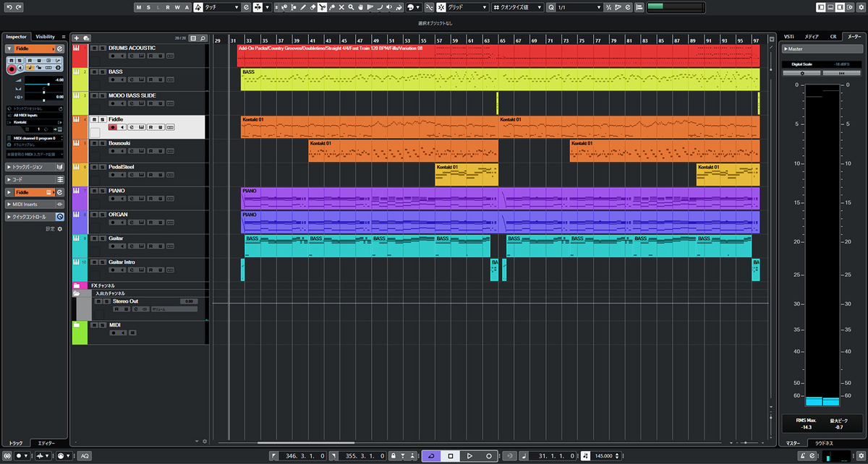
Task: Toggle record enable on Fiddle track
Action: (112, 127)
